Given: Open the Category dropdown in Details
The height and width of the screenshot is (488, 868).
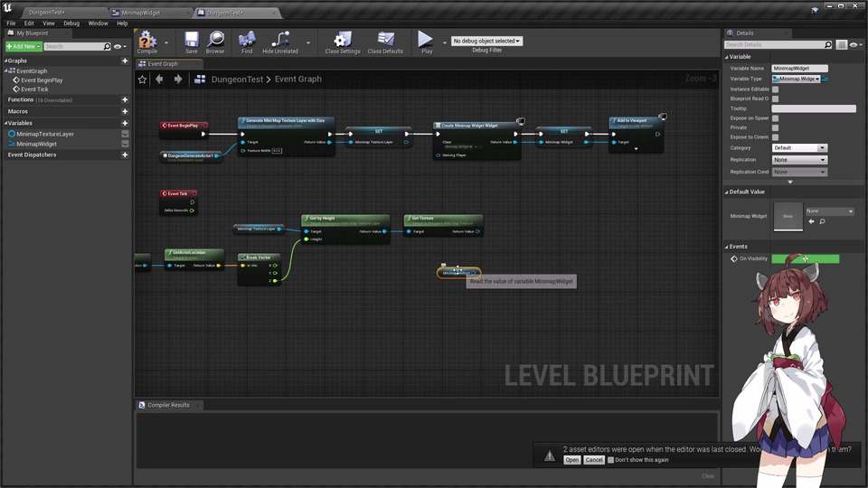Looking at the screenshot, I should click(x=799, y=147).
